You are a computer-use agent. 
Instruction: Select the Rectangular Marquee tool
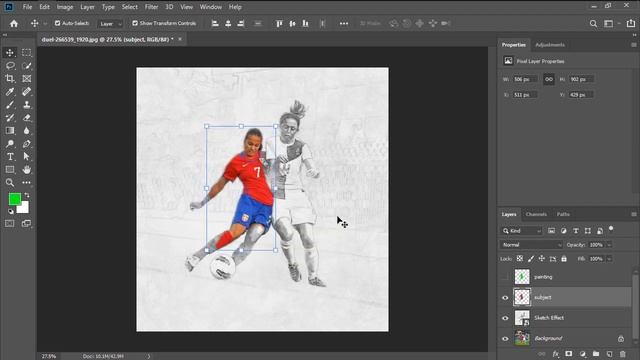pyautogui.click(x=27, y=53)
